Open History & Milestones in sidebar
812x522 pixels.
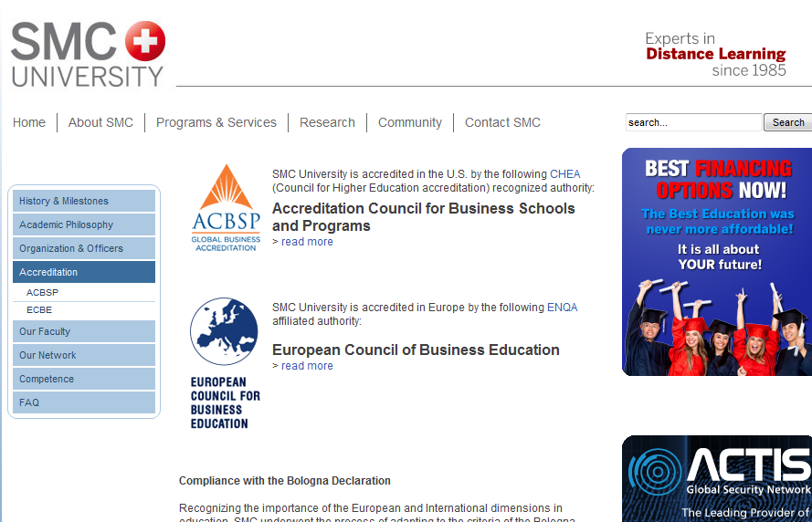pos(84,201)
